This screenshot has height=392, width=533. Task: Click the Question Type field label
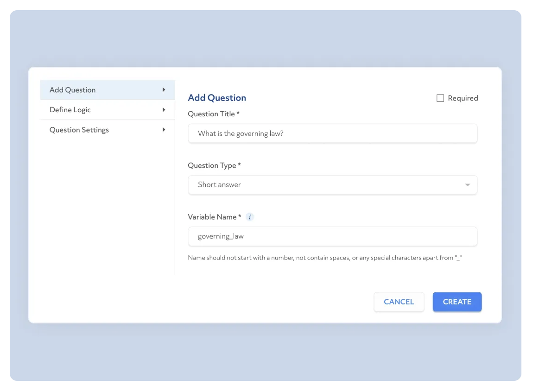pos(214,165)
